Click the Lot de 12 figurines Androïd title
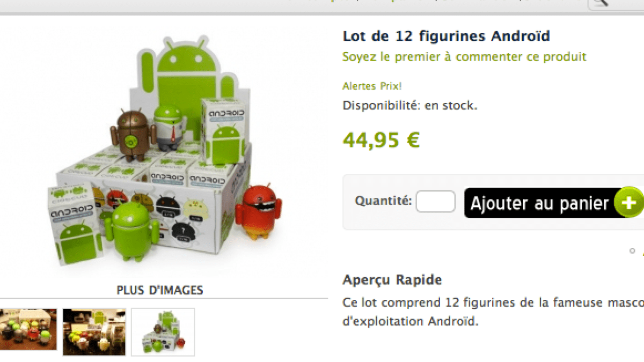644x362 pixels. tap(446, 36)
